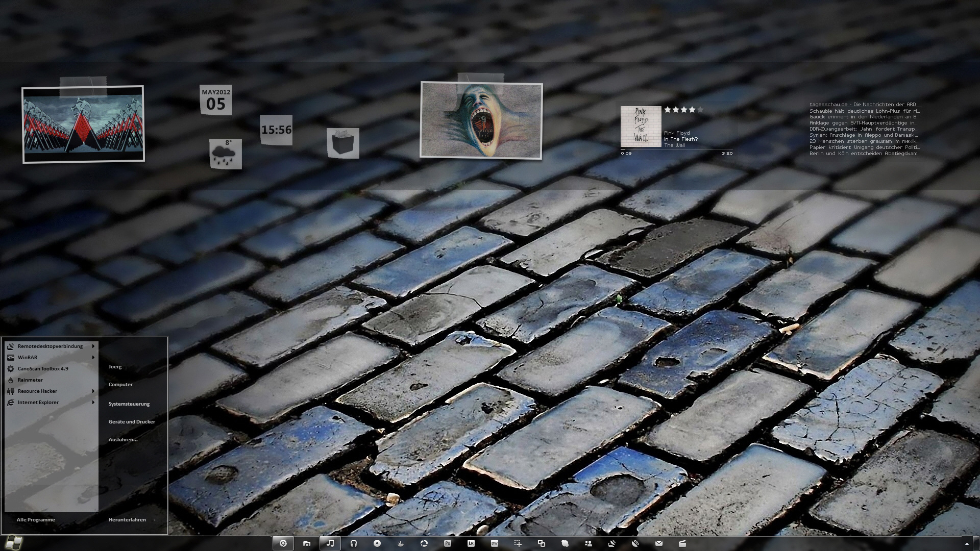Open the music note player taskbar icon
The width and height of the screenshot is (980, 551).
pos(330,543)
